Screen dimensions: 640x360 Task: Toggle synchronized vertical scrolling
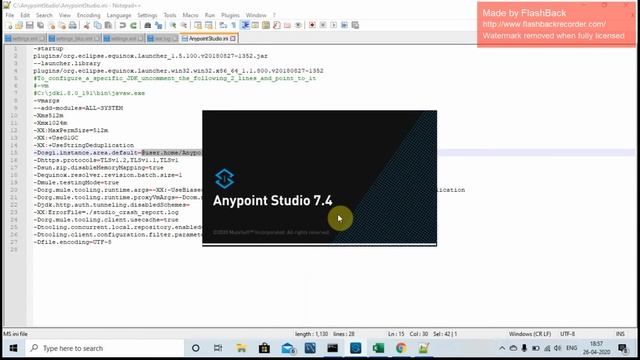pos(198,25)
